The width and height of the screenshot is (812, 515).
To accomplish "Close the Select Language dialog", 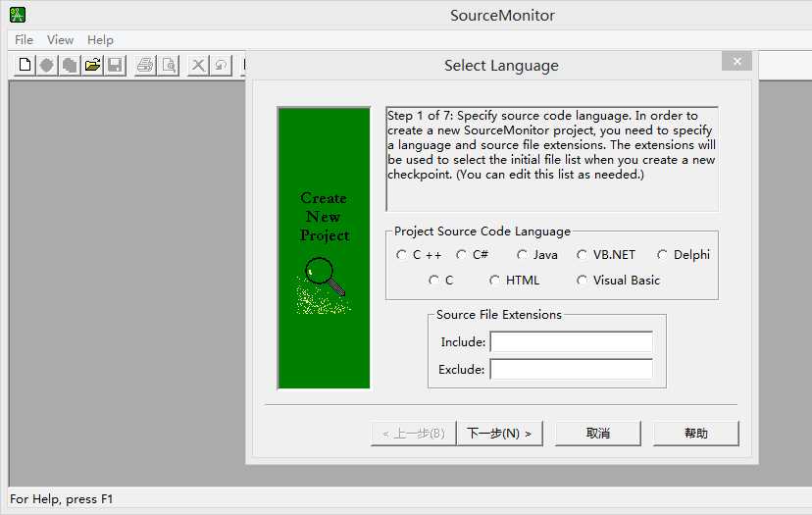I will coord(736,62).
